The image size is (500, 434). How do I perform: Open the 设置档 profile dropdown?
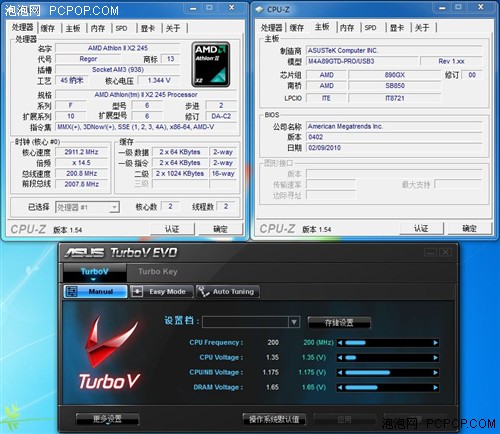click(294, 322)
